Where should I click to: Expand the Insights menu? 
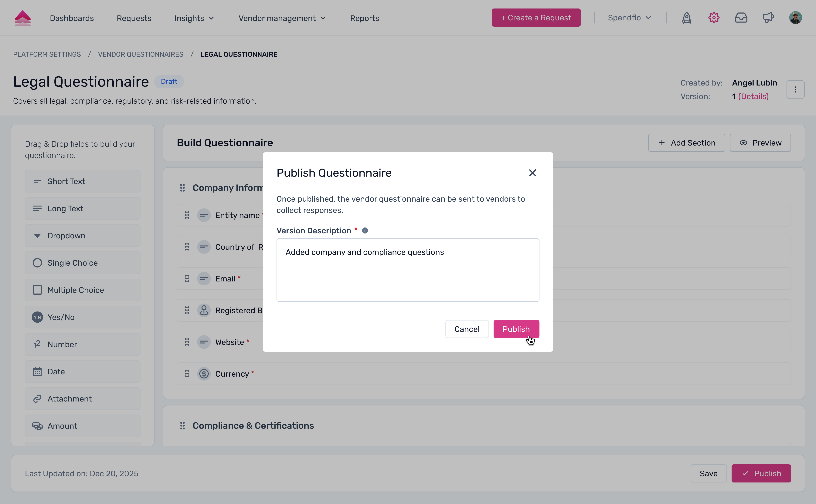pyautogui.click(x=194, y=18)
